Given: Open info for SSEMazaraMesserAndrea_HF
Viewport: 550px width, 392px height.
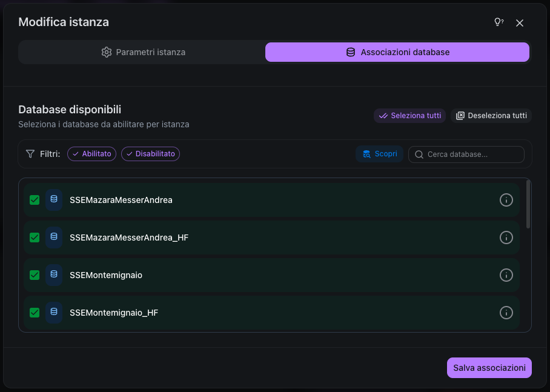Looking at the screenshot, I should (x=506, y=238).
